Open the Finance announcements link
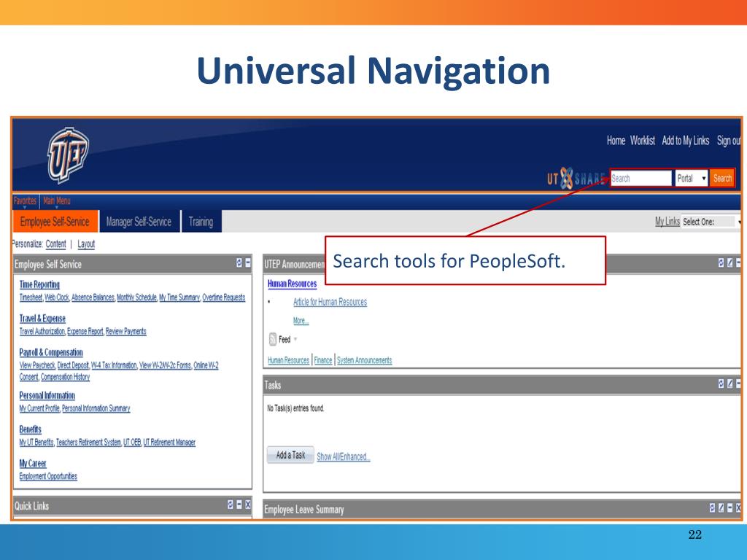This screenshot has width=747, height=560. [323, 360]
